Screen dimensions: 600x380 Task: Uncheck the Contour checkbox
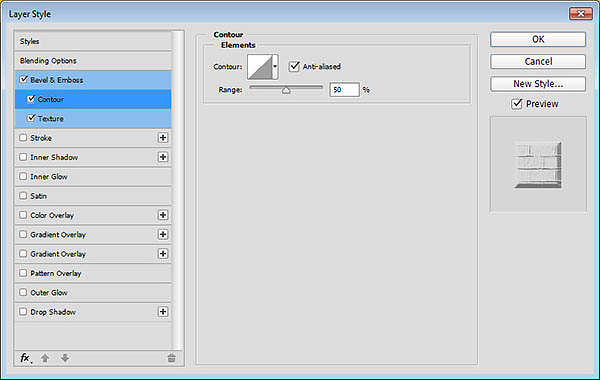(31, 99)
